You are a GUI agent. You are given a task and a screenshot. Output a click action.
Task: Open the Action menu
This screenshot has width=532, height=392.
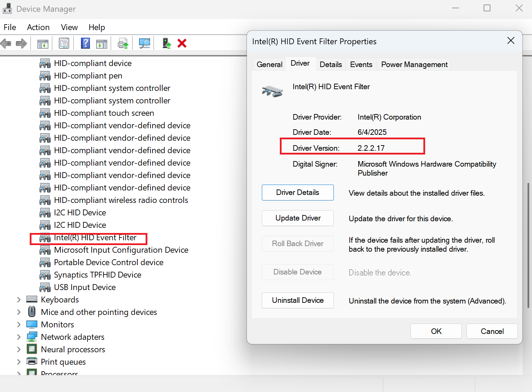(x=38, y=27)
